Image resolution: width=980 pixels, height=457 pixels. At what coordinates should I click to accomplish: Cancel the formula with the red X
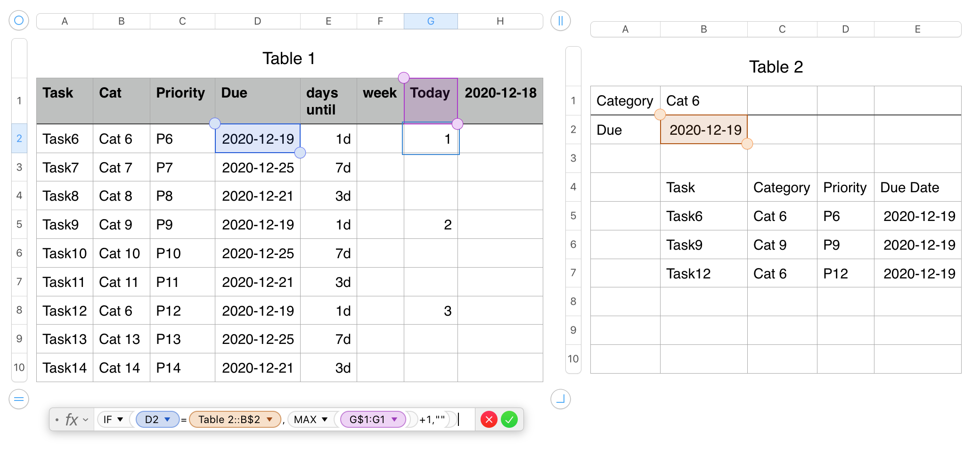[489, 419]
